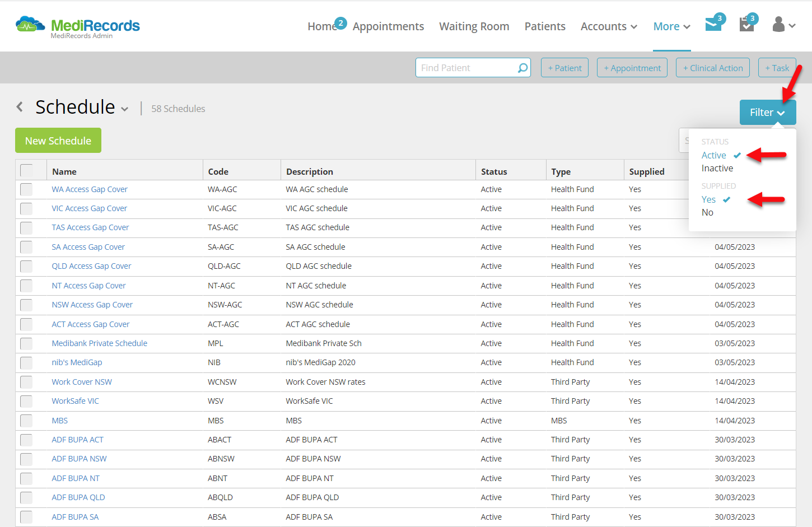Screen dimensions: 812x527
Task: Click 'nib's MediGap 2020' description cell
Action: [320, 362]
